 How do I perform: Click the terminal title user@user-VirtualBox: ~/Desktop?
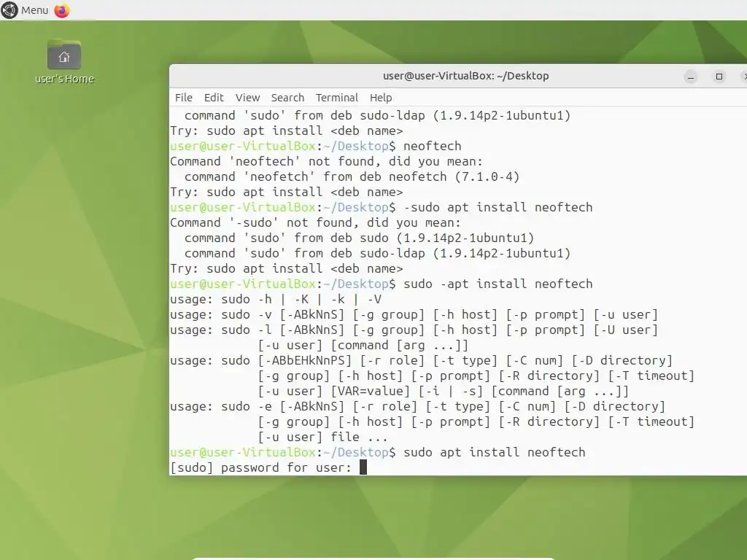(x=466, y=76)
